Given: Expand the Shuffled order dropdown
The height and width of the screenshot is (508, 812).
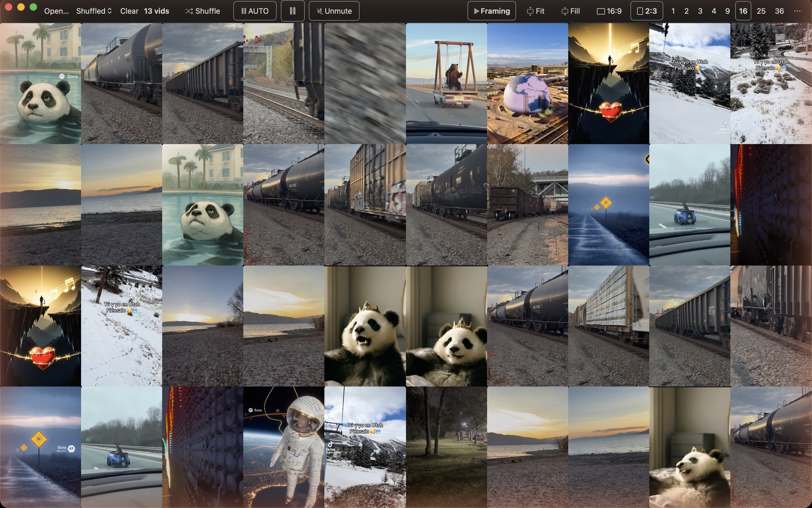Looking at the screenshot, I should coord(94,11).
